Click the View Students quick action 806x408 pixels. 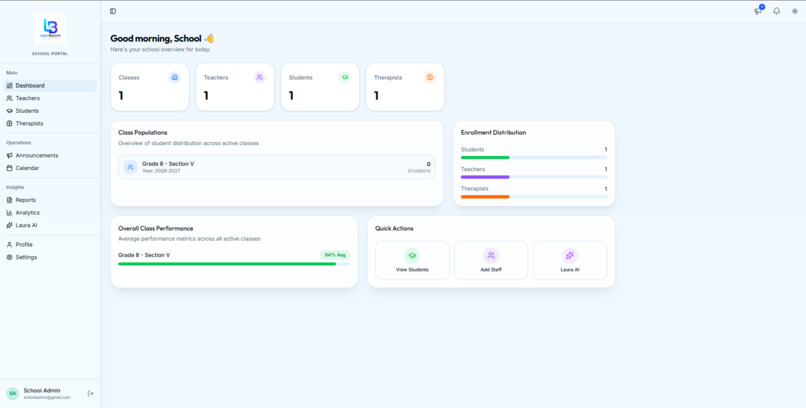[412, 261]
